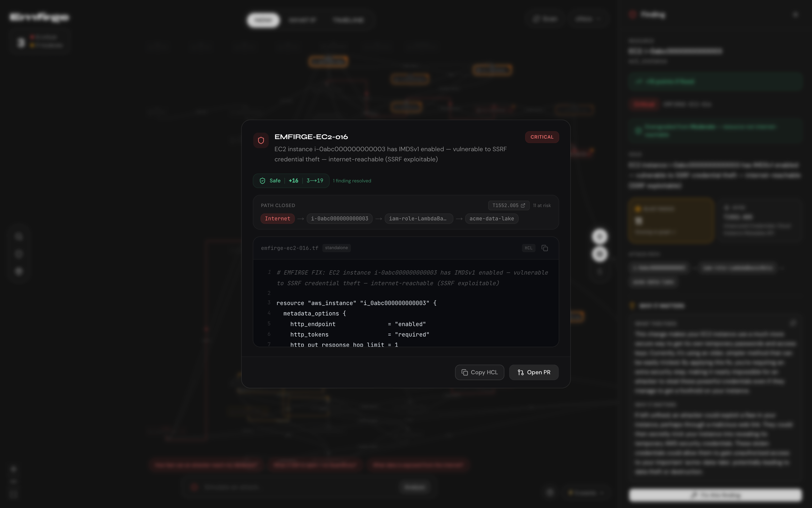Click the PATH CLOSED label
Viewport: 812px width, 508px height.
coord(278,205)
